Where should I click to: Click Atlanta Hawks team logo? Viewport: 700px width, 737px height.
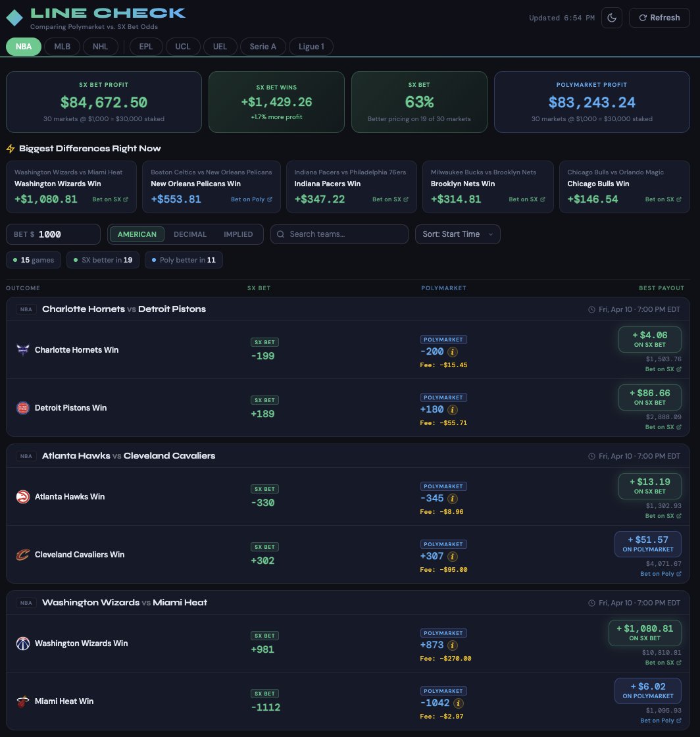[x=22, y=496]
